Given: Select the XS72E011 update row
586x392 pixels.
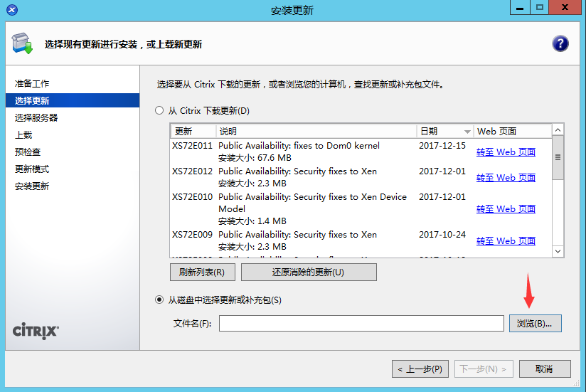Looking at the screenshot, I should click(361, 152).
